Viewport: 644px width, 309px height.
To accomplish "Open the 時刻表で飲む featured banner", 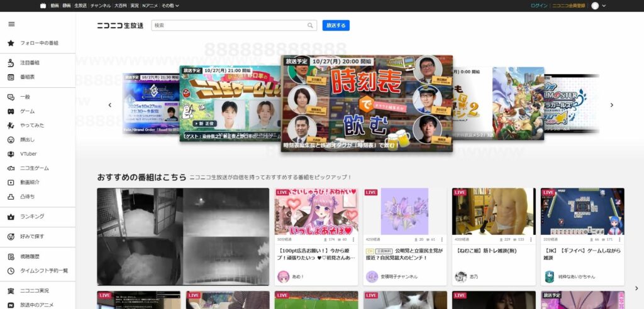I will [x=367, y=104].
